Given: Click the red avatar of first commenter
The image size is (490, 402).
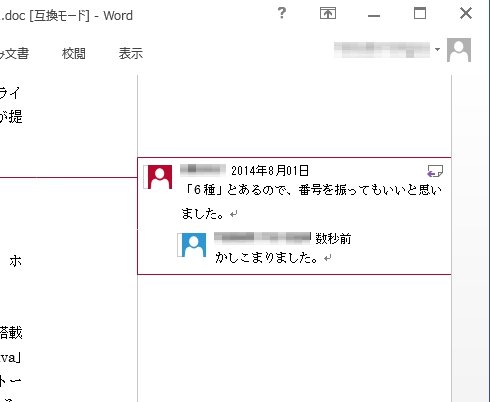Looking at the screenshot, I should pyautogui.click(x=160, y=177).
